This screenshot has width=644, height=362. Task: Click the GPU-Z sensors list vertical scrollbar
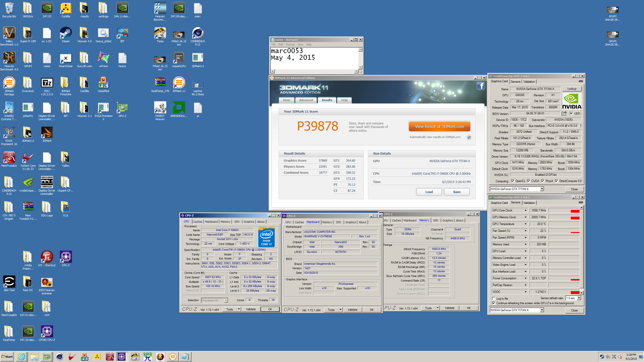581,250
